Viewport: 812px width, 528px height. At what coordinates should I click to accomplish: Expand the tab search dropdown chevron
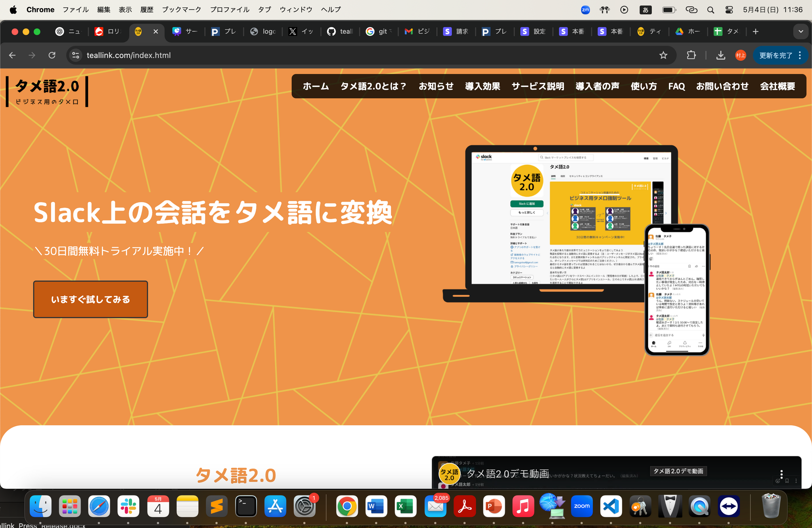pos(801,31)
